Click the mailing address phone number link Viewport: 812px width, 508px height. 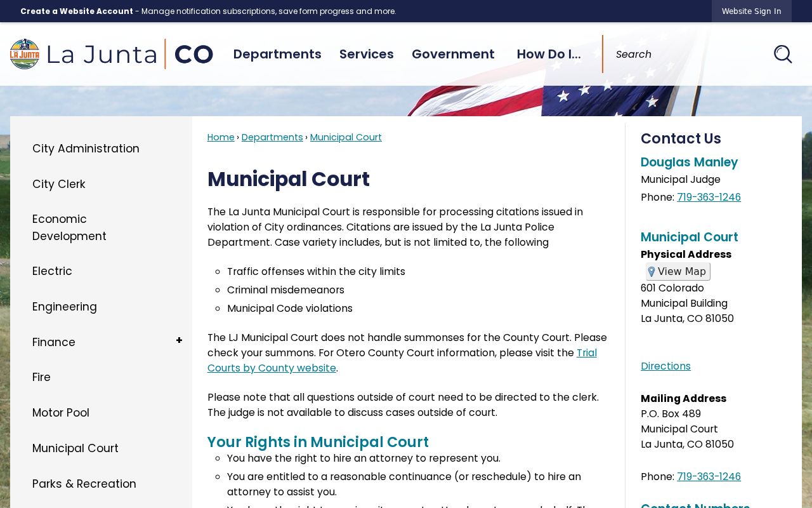pyautogui.click(x=709, y=476)
